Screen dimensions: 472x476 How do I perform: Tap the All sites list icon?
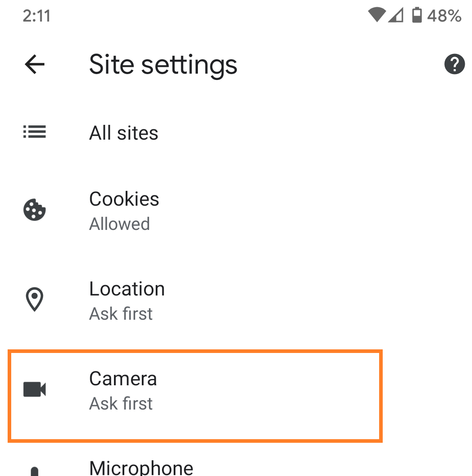[x=35, y=132]
